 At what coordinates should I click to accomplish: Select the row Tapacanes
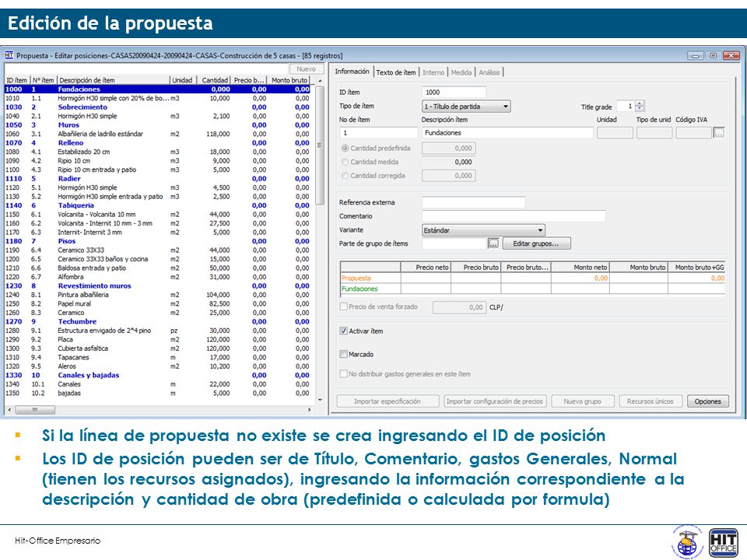(157, 357)
